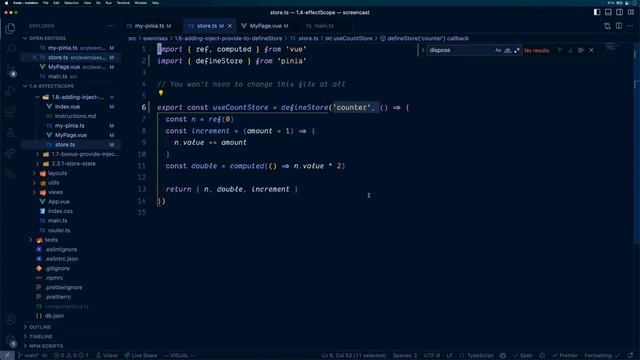
Task: Open Source Control view in activity bar
Action: click(10, 70)
